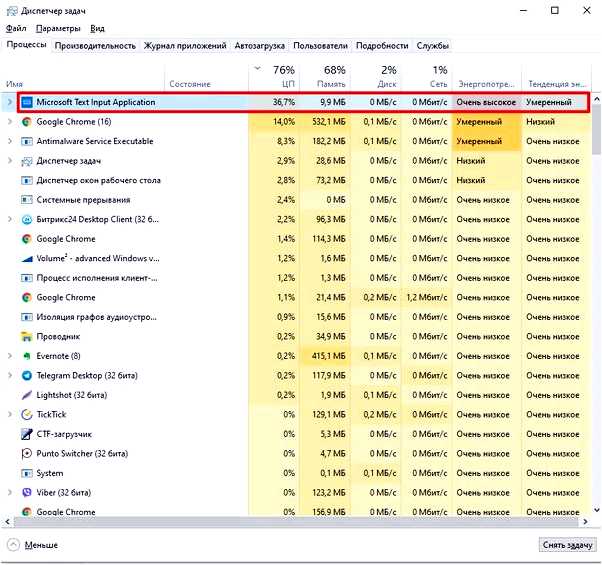The height and width of the screenshot is (565, 602).
Task: Click the Диспетчер окон рабочего стола icon
Action: pos(26,180)
